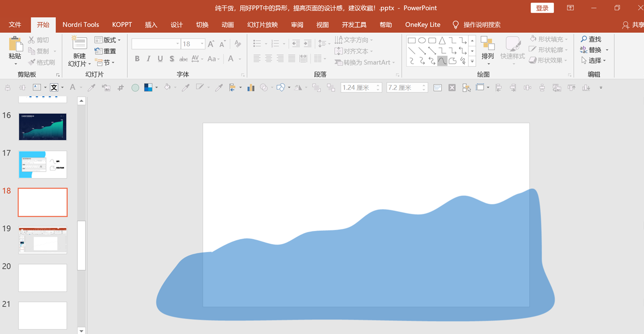Click the New Slide (新建幻灯片) icon
644x334 pixels.
point(79,42)
